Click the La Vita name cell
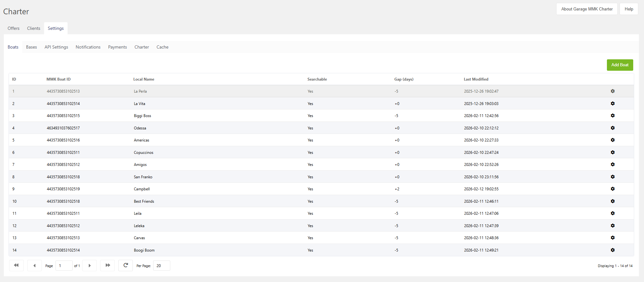The height and width of the screenshot is (282, 644). pyautogui.click(x=140, y=104)
